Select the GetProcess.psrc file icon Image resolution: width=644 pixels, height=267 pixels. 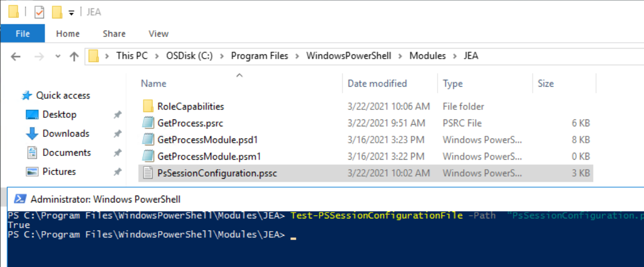tap(148, 123)
